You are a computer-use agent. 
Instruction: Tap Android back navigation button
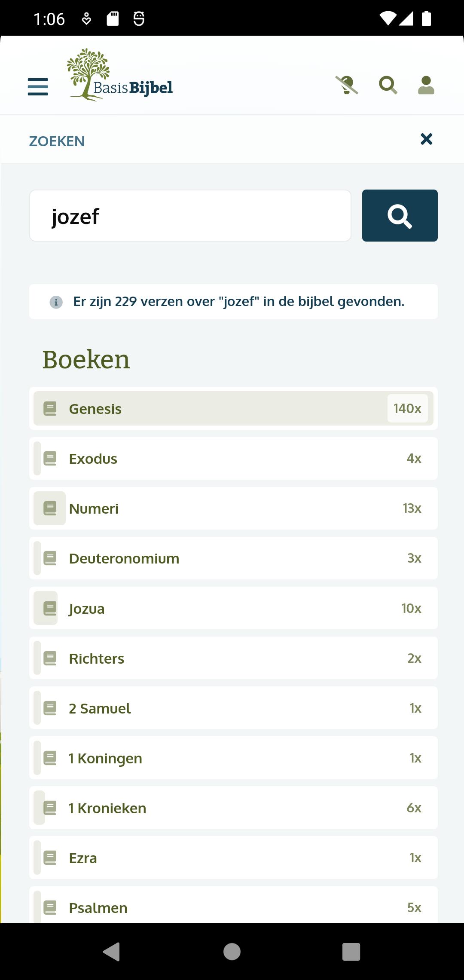coord(112,952)
